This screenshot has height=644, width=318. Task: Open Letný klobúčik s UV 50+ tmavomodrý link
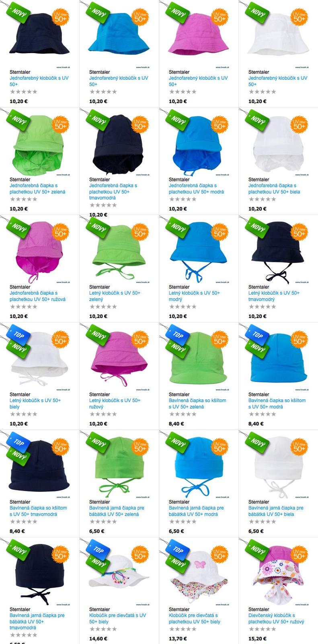(x=274, y=296)
